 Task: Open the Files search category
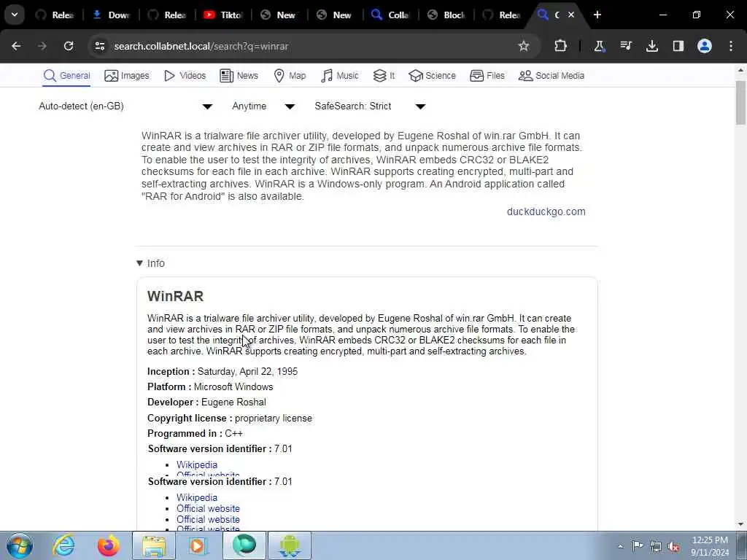pyautogui.click(x=487, y=76)
